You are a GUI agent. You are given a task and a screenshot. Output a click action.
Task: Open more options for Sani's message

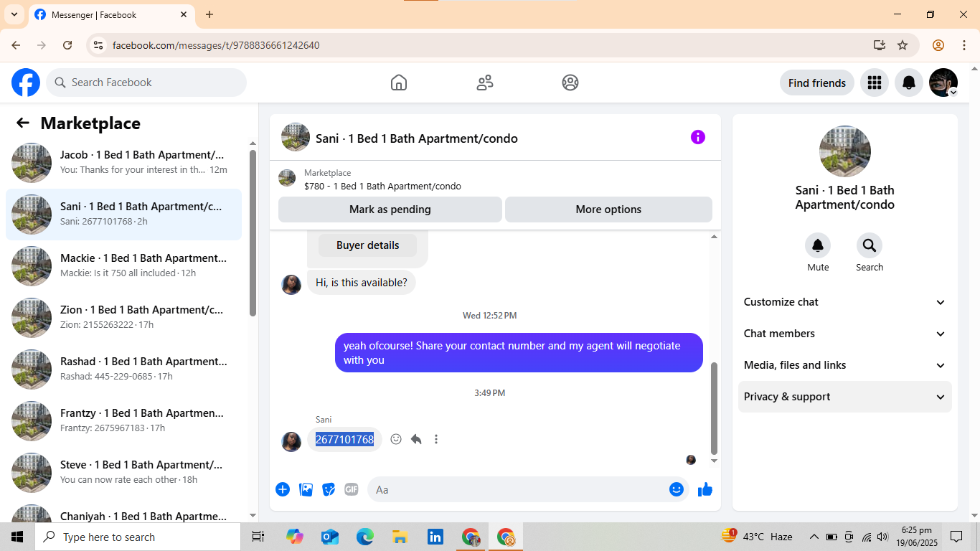pos(436,439)
